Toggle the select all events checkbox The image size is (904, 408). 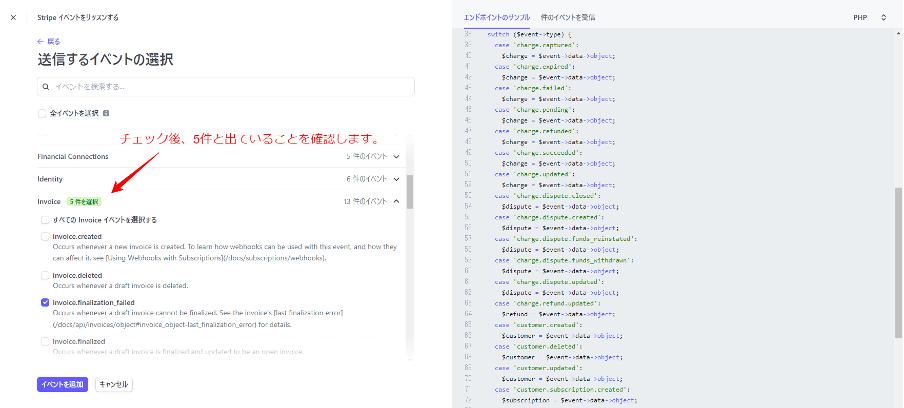tap(42, 113)
